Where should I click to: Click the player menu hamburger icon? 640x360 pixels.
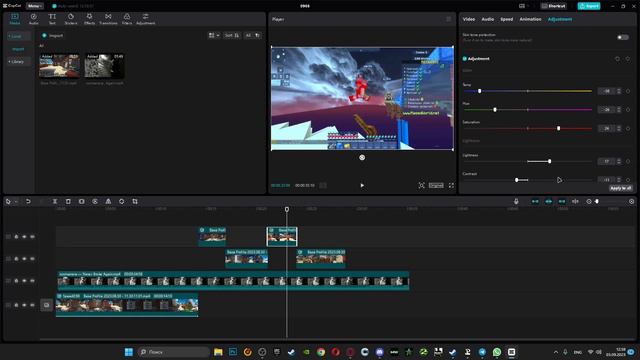(x=449, y=19)
